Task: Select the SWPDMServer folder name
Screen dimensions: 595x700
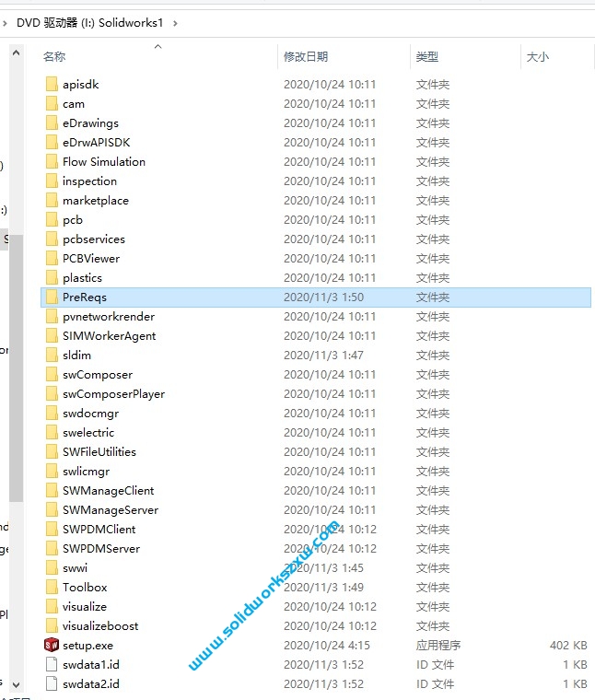Action: pos(101,549)
